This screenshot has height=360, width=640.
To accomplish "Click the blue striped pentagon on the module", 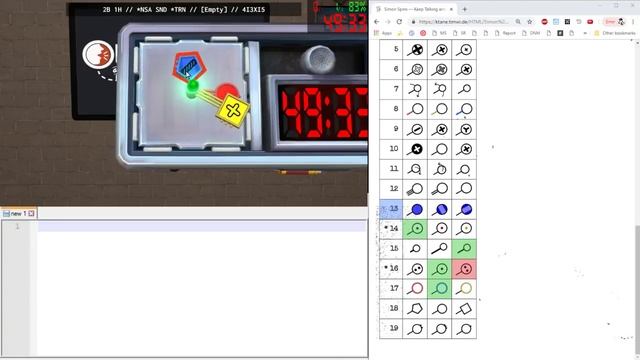I will [x=189, y=66].
